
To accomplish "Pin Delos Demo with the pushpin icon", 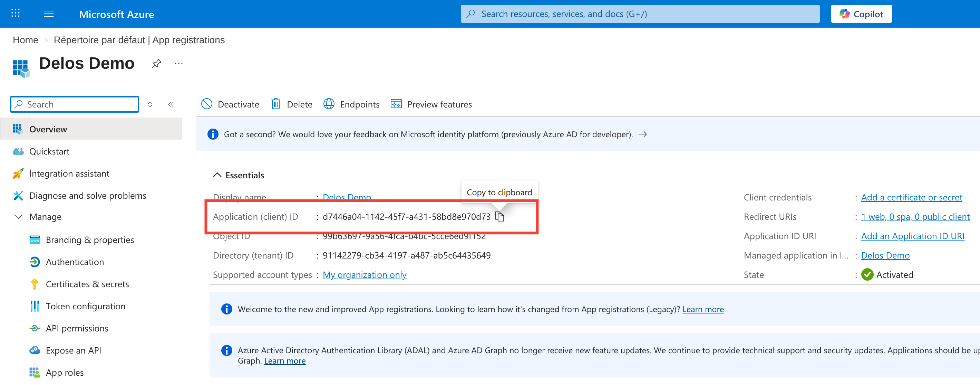I will [156, 63].
